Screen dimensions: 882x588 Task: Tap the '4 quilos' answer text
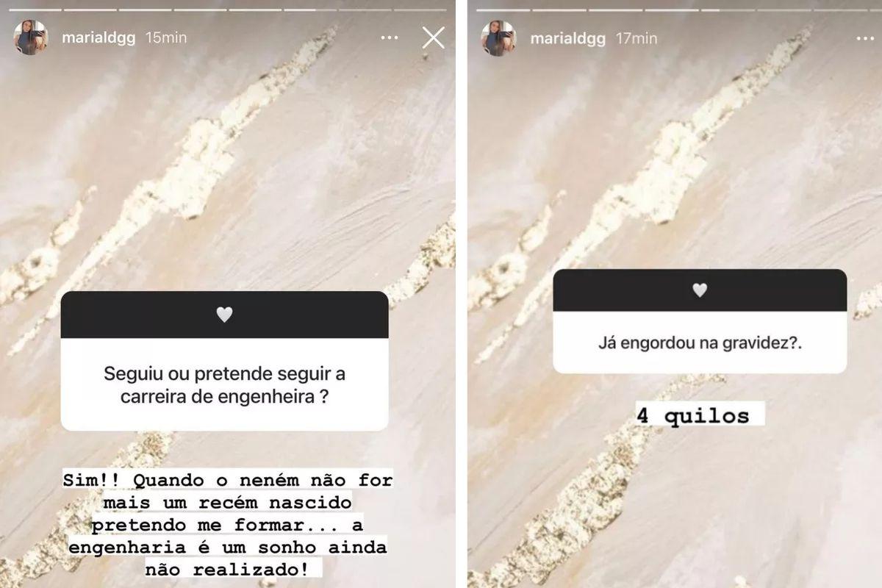pyautogui.click(x=692, y=415)
